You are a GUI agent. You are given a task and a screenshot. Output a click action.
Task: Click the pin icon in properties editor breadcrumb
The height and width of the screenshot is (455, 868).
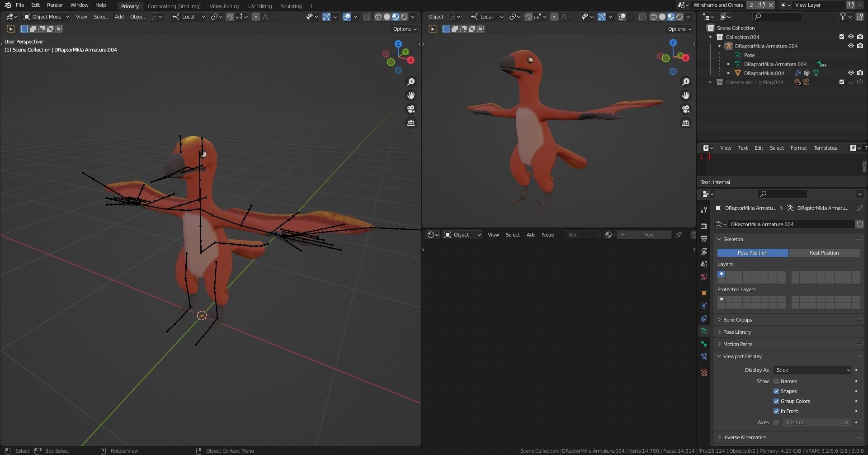859,208
